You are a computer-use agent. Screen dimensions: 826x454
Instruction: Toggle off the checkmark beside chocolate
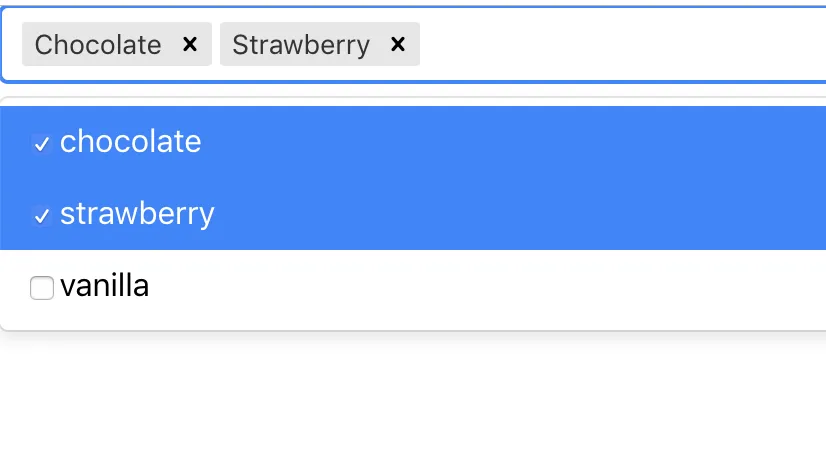coord(41,144)
